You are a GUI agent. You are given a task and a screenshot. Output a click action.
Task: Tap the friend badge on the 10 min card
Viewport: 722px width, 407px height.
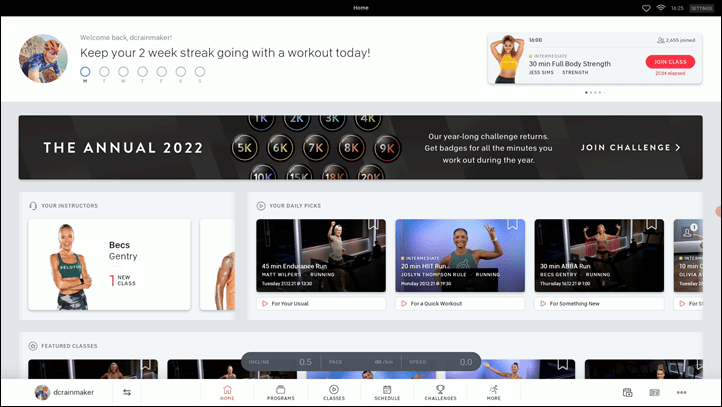tap(689, 231)
